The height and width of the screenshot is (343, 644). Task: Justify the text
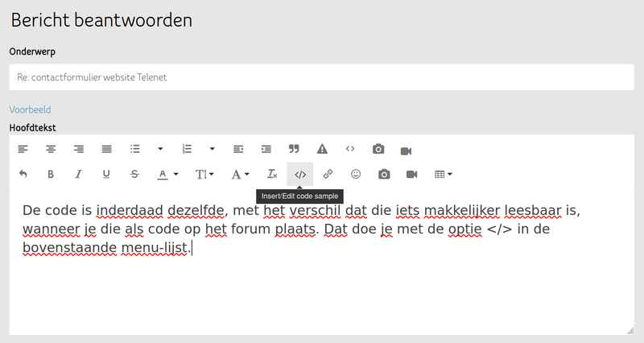(x=107, y=149)
